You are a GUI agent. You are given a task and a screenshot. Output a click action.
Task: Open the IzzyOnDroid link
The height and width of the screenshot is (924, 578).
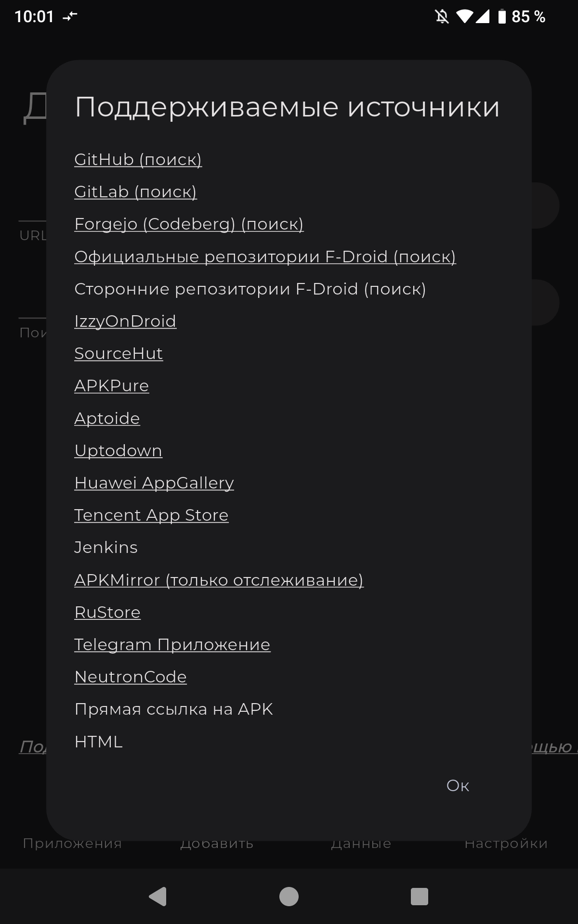(x=125, y=321)
